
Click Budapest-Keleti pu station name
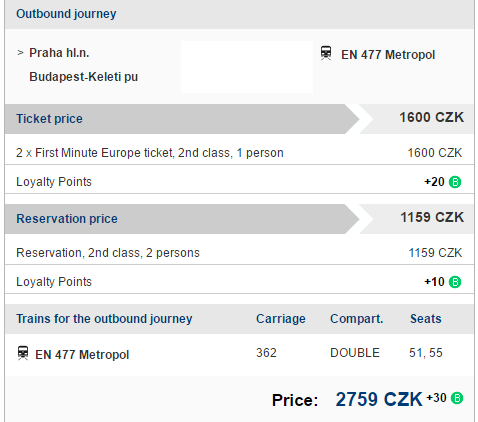coord(84,77)
